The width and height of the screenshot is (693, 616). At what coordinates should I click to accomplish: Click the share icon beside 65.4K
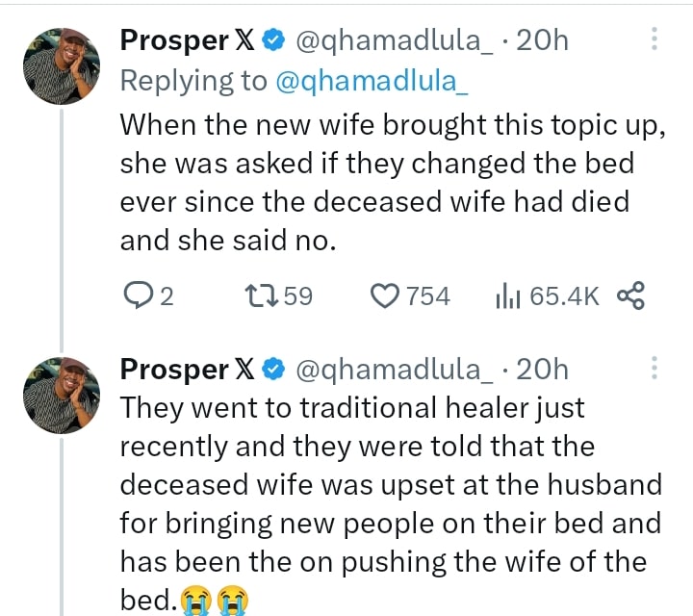coord(629,296)
